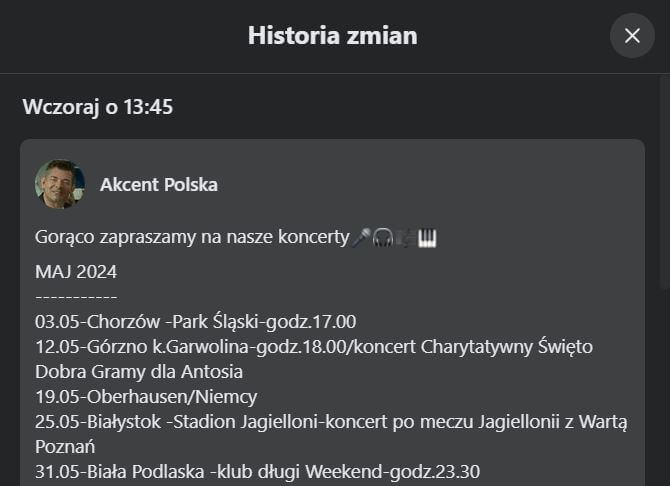Click the 03.05 Chorzów Park Śląski entry
The height and width of the screenshot is (486, 670).
click(196, 322)
